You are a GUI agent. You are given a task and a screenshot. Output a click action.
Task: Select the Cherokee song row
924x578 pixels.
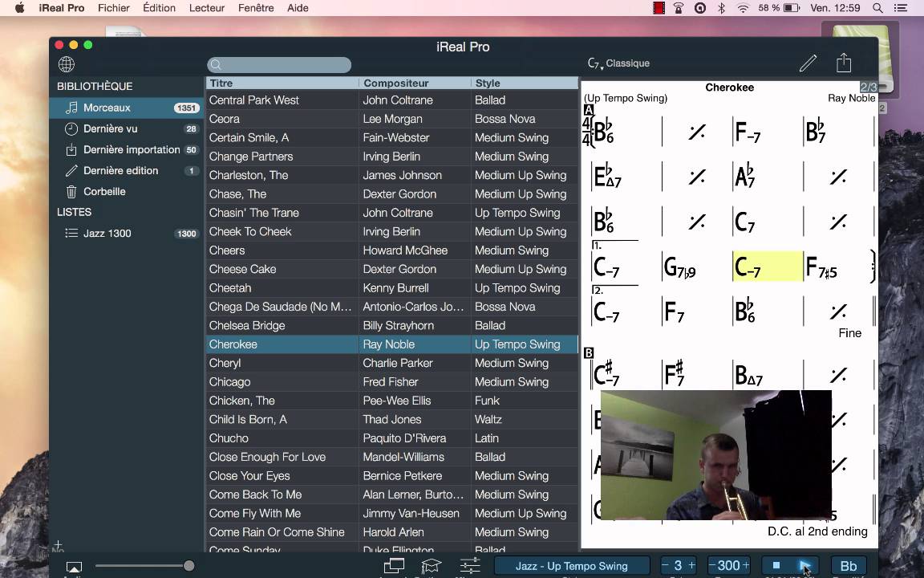pyautogui.click(x=392, y=344)
